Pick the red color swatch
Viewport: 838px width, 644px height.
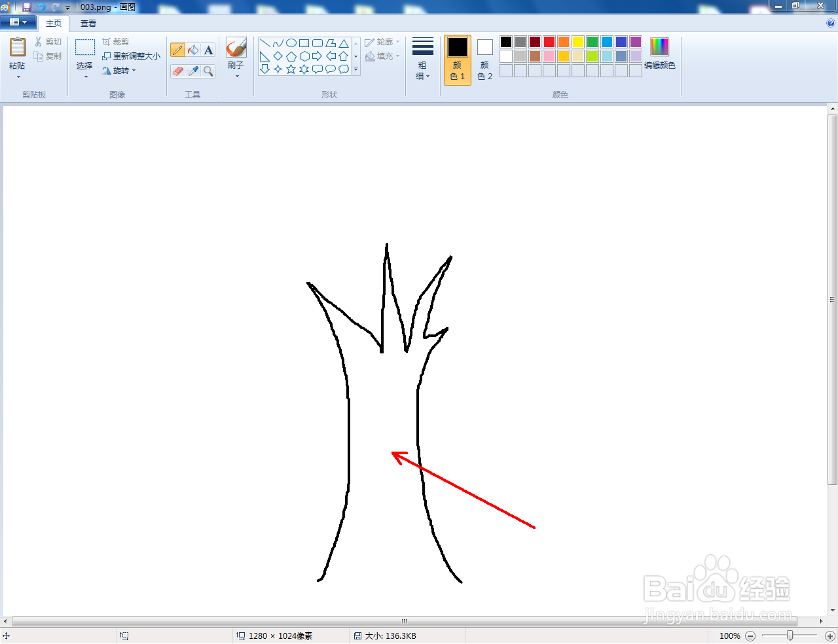pyautogui.click(x=549, y=42)
